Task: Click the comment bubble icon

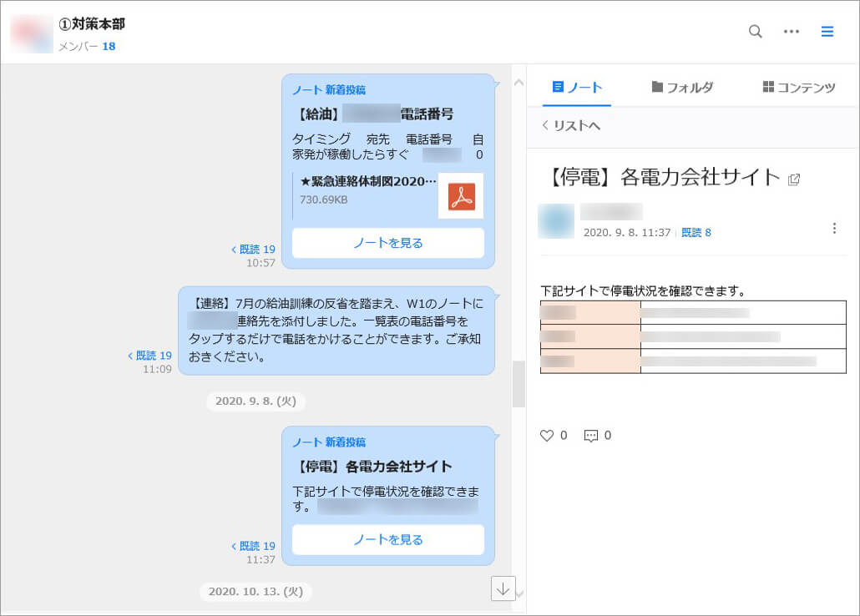Action: [x=591, y=435]
